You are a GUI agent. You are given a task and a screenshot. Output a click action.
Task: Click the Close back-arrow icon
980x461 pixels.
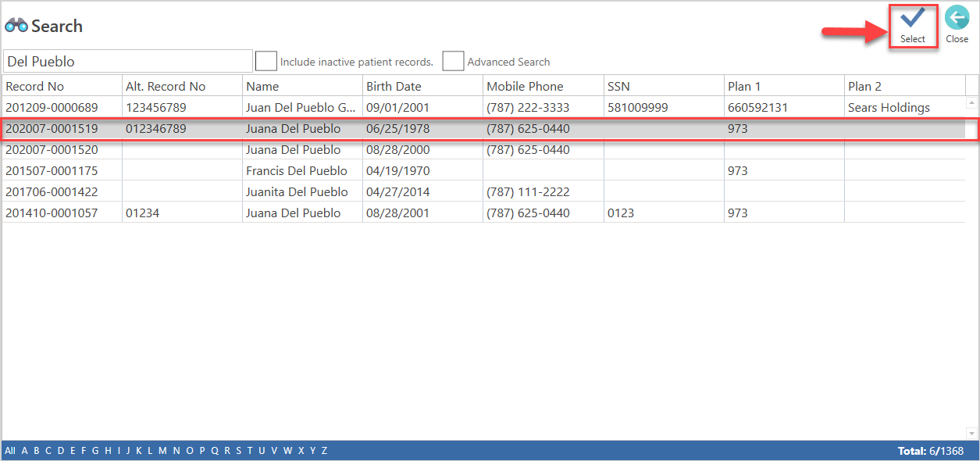click(x=957, y=19)
